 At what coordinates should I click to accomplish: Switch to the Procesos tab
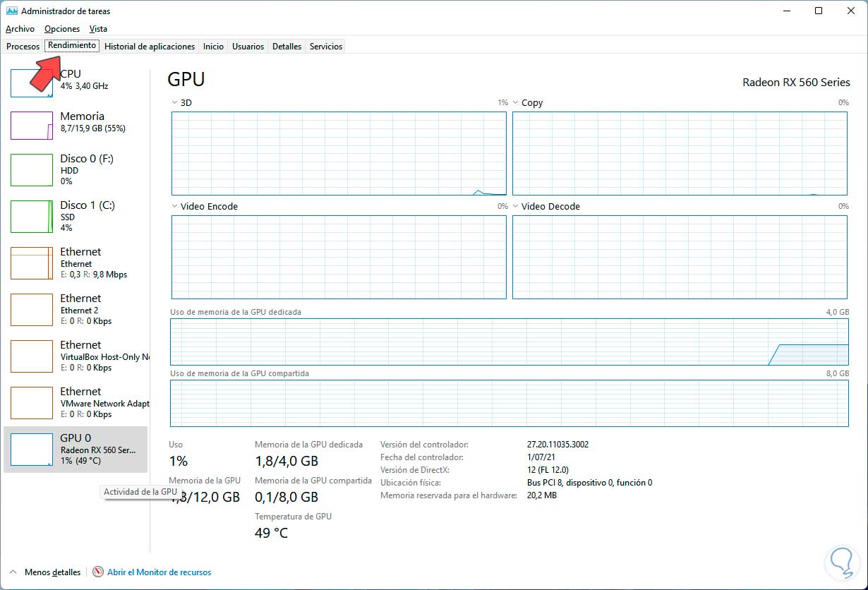tap(23, 47)
